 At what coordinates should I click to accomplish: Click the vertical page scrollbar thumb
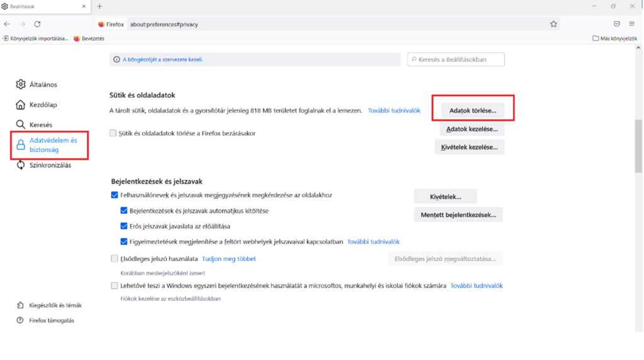639,145
